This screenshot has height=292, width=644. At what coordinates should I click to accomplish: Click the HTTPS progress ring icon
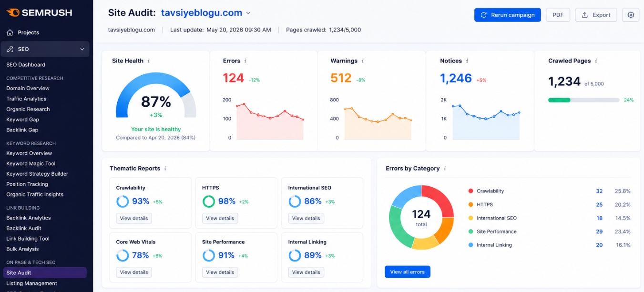coord(208,201)
